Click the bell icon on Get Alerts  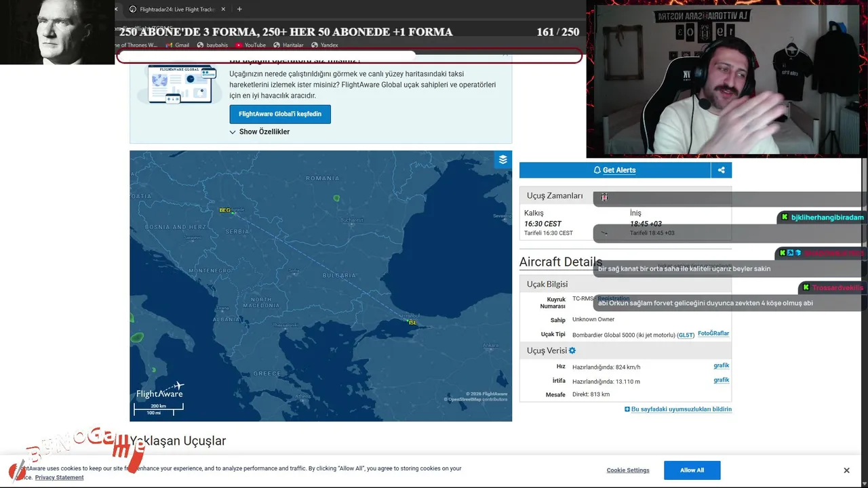point(597,170)
